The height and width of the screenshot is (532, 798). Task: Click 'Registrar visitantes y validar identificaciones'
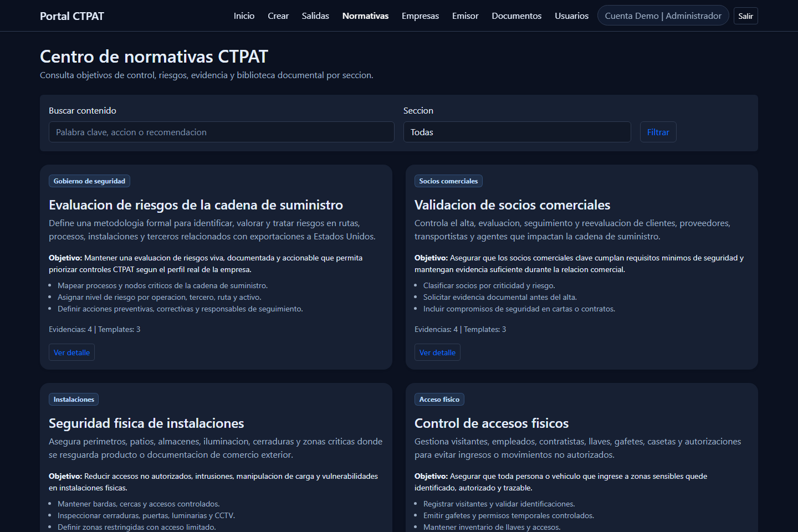pyautogui.click(x=499, y=504)
